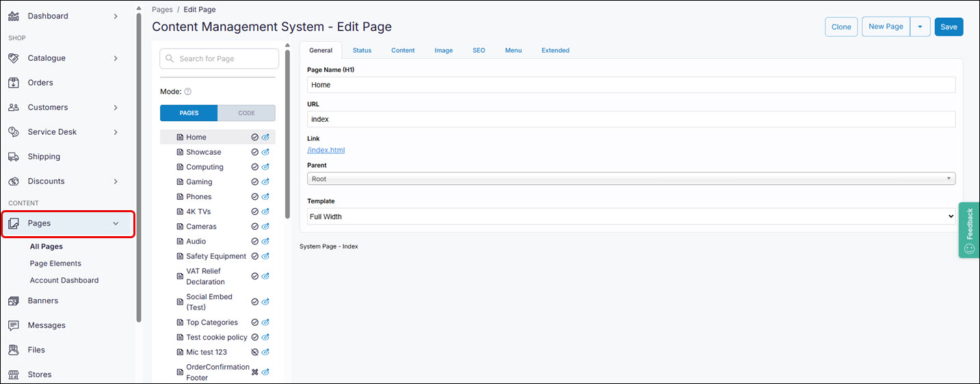Click the Banners icon in sidebar
The width and height of the screenshot is (980, 384).
coord(14,301)
